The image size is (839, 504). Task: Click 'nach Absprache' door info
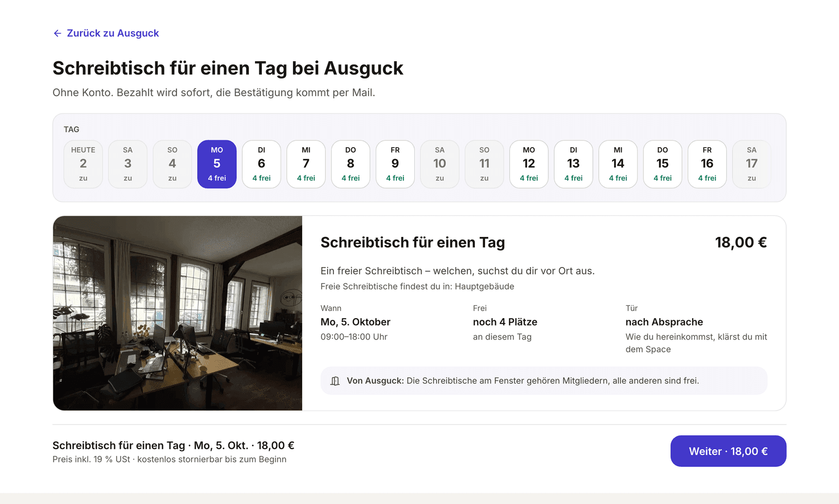point(664,322)
